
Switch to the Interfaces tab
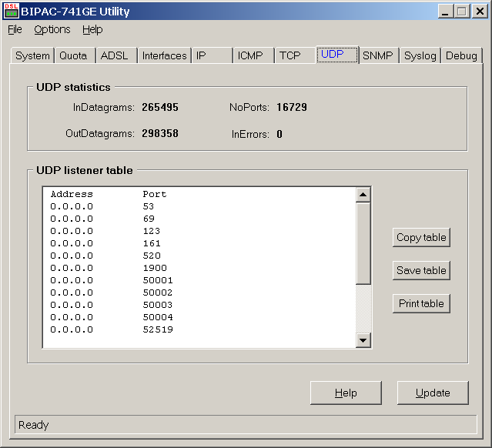pos(165,55)
